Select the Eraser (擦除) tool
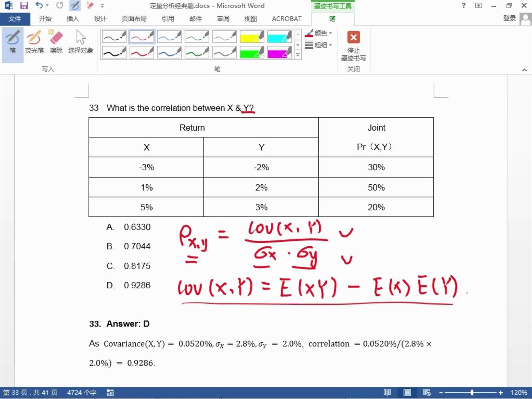532x399 pixels. coord(56,42)
